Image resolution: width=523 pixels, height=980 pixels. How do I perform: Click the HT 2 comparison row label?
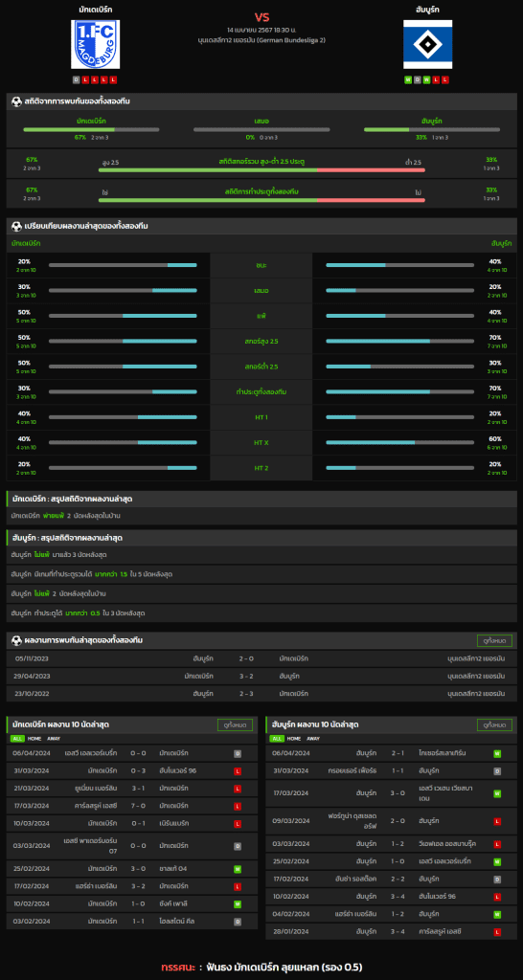[261, 467]
